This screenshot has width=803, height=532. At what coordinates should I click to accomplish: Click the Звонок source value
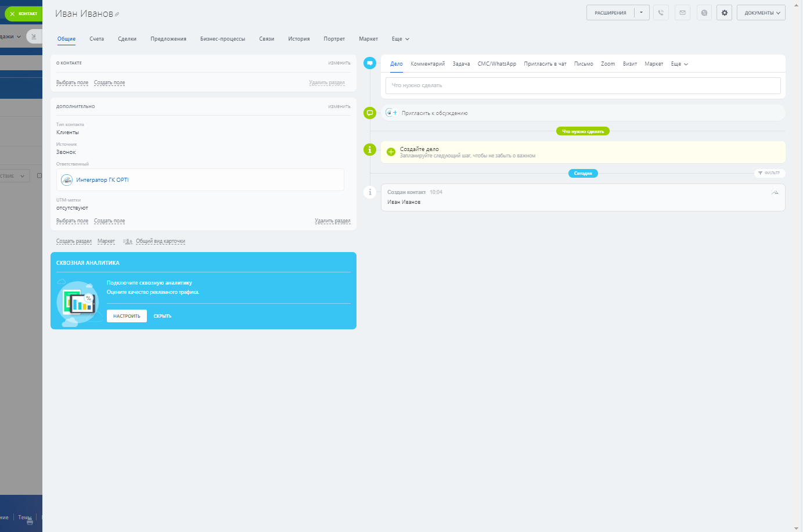pos(66,152)
